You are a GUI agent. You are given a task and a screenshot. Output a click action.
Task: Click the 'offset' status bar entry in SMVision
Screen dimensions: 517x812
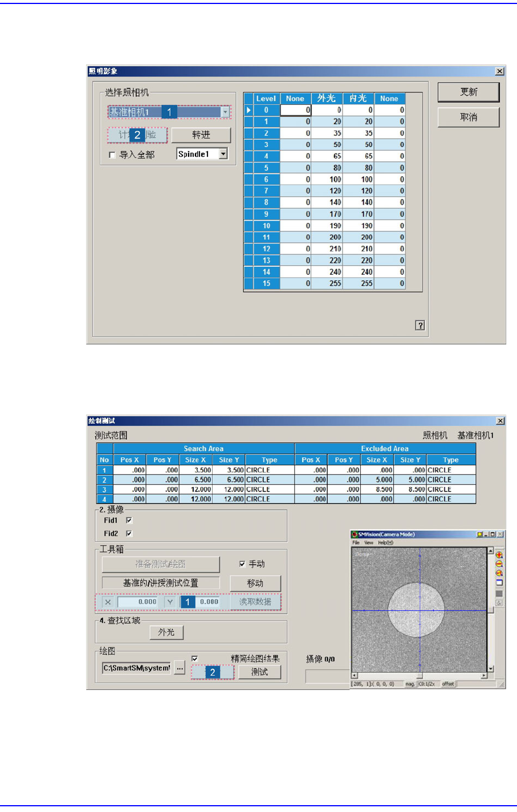pyautogui.click(x=447, y=684)
